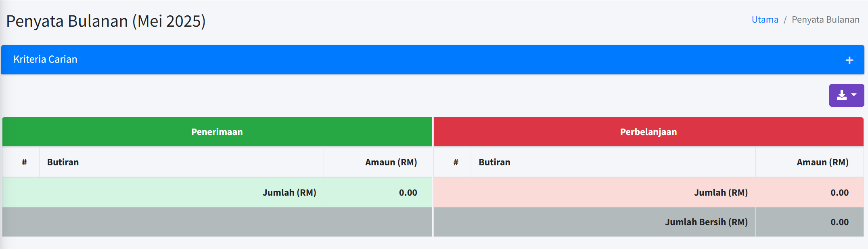Expand Kriteria Carian with plus icon
The height and width of the screenshot is (249, 868).
click(x=849, y=60)
